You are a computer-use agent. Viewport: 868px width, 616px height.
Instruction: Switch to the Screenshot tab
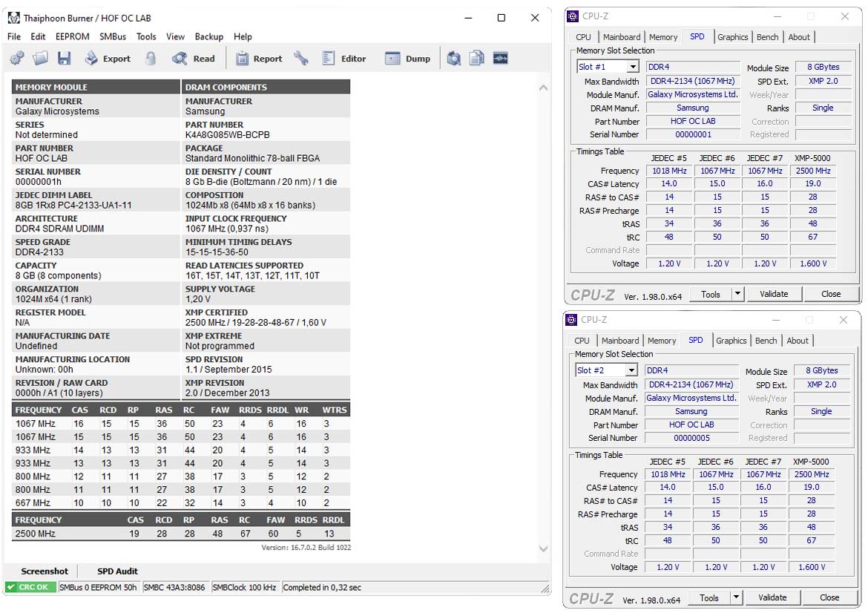45,571
